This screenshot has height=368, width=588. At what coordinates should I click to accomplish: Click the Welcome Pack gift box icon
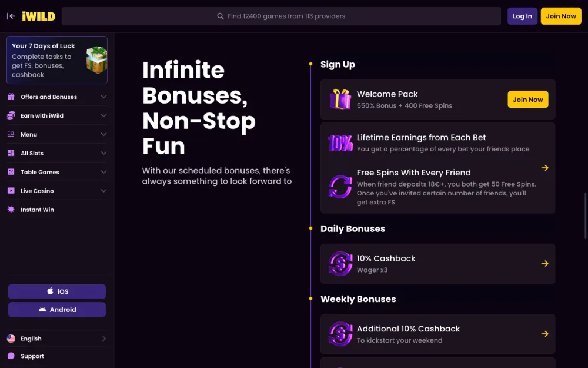(340, 99)
